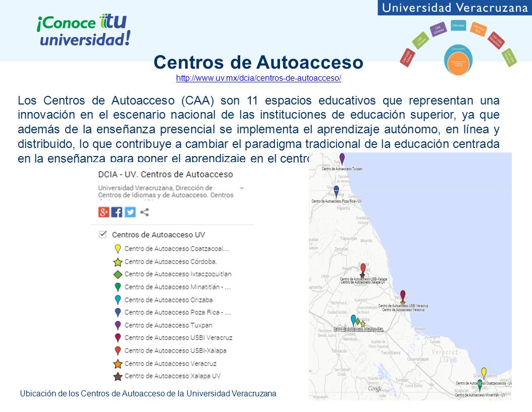Click 'Centro de Autoacceso Ixtaczoquitlan' list entry
Image resolution: width=532 pixels, height=412 pixels.
tap(178, 274)
